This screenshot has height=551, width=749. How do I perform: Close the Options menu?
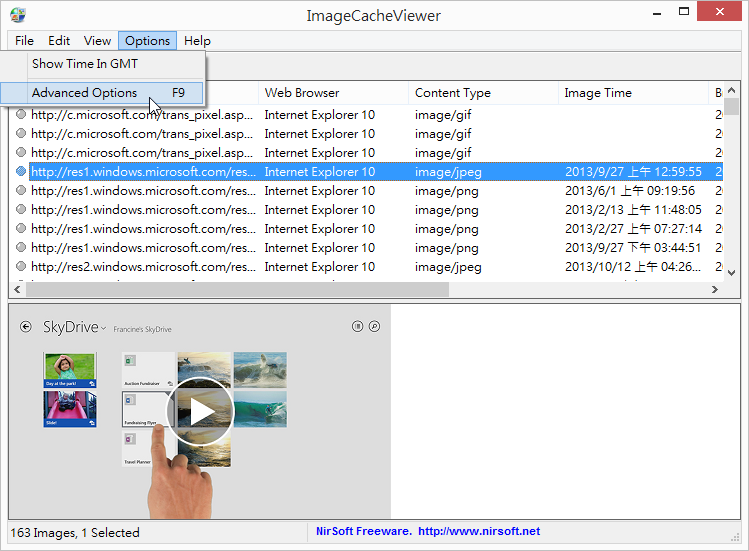click(147, 41)
